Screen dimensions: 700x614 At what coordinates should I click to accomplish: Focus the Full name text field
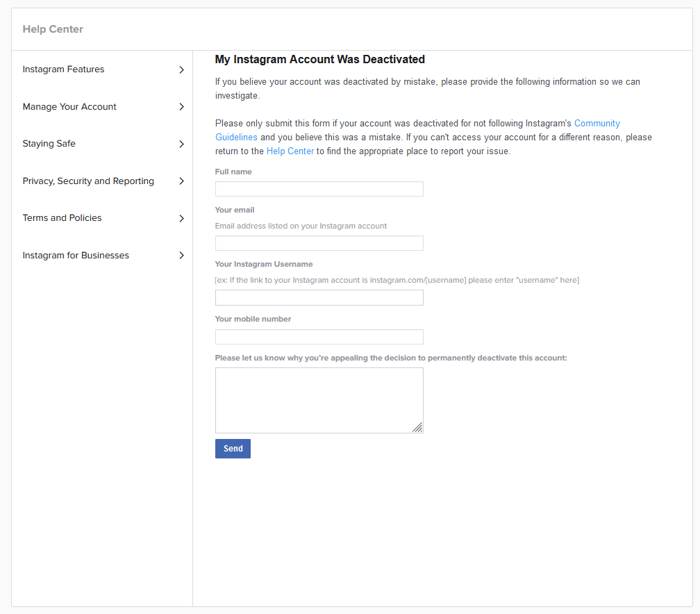pyautogui.click(x=319, y=189)
